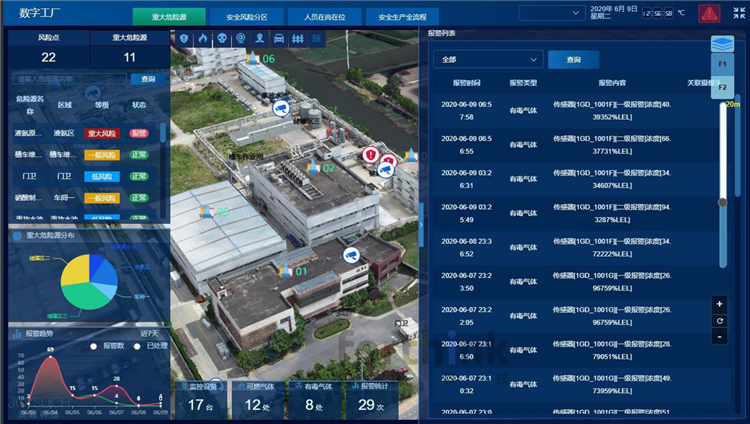750x424 pixels.
Task: Switch to floor F1
Action: (x=722, y=65)
